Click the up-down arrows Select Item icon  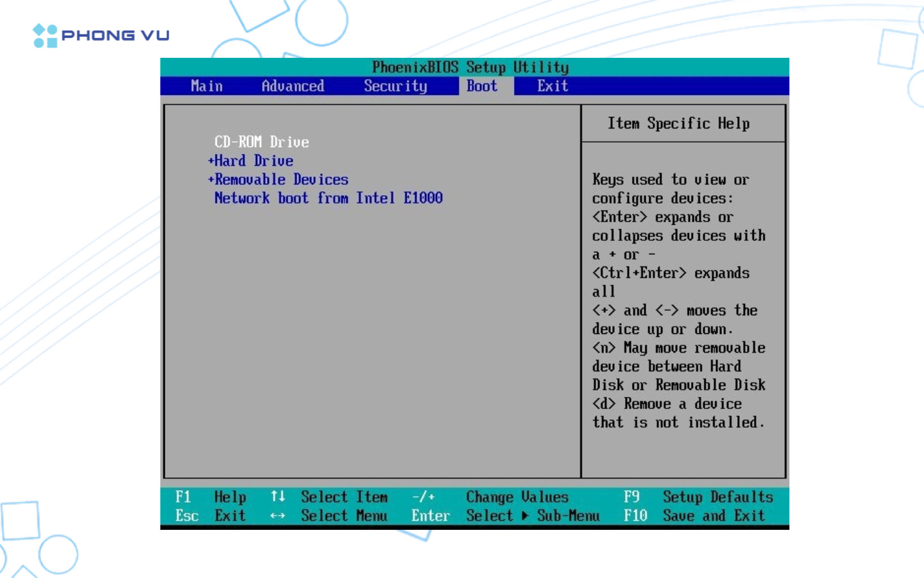tap(277, 496)
